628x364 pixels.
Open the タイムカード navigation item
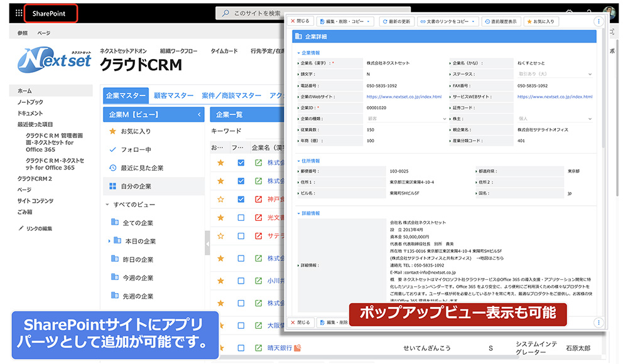(224, 51)
